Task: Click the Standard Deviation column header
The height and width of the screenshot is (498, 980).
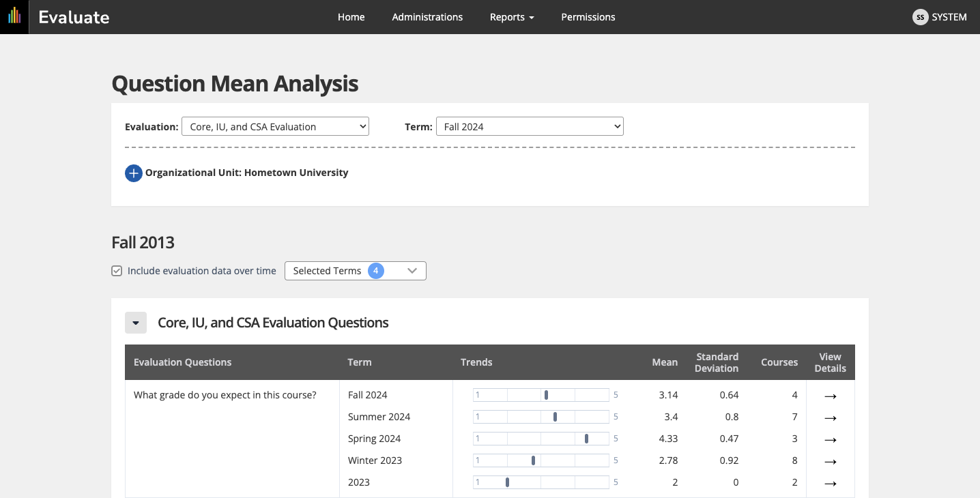Action: [717, 362]
